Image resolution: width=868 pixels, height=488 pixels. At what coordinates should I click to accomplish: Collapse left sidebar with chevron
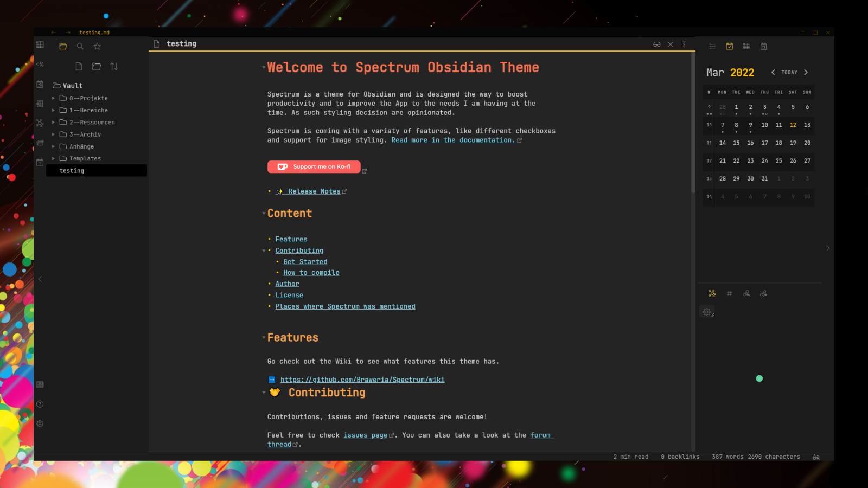(x=40, y=279)
